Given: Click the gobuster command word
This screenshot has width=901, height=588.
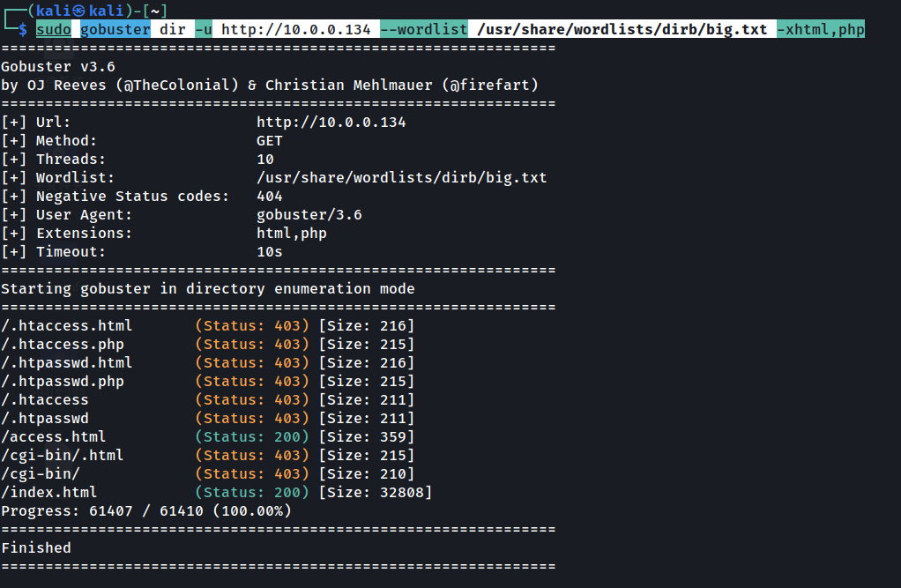Looking at the screenshot, I should 115,30.
